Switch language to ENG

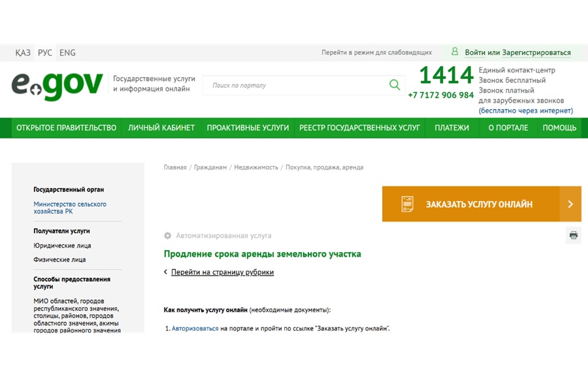tap(67, 53)
